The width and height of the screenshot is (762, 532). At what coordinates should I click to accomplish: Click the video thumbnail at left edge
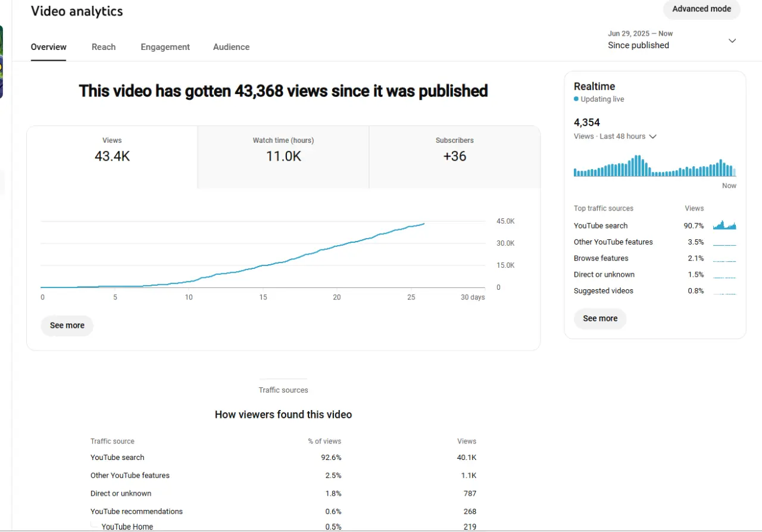[x=2, y=62]
